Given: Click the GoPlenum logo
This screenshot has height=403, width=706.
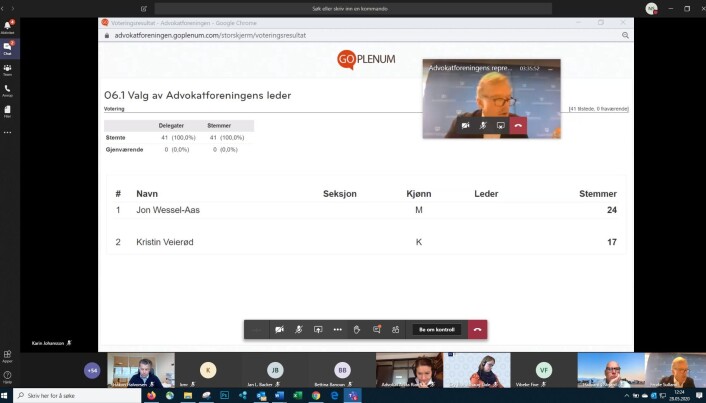Looking at the screenshot, I should [366, 59].
